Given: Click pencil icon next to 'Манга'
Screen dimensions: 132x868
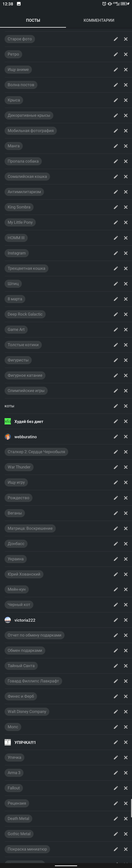Looking at the screenshot, I should [x=116, y=146].
